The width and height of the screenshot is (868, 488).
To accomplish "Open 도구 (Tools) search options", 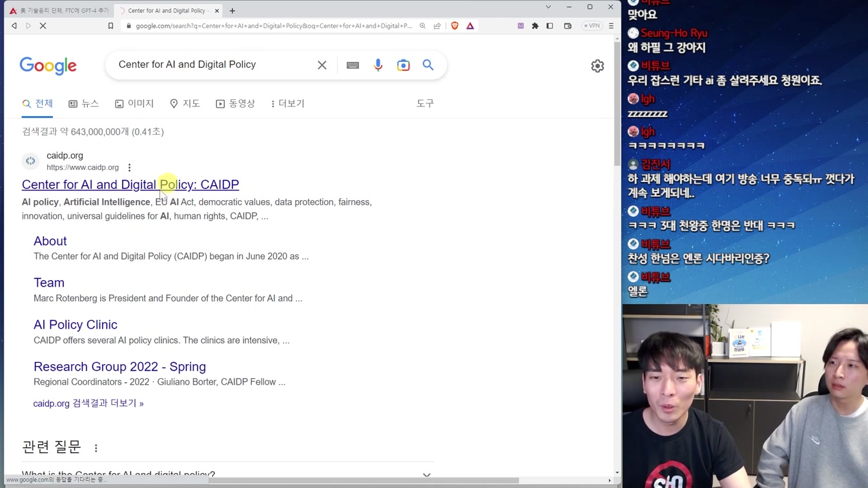I will coord(425,103).
